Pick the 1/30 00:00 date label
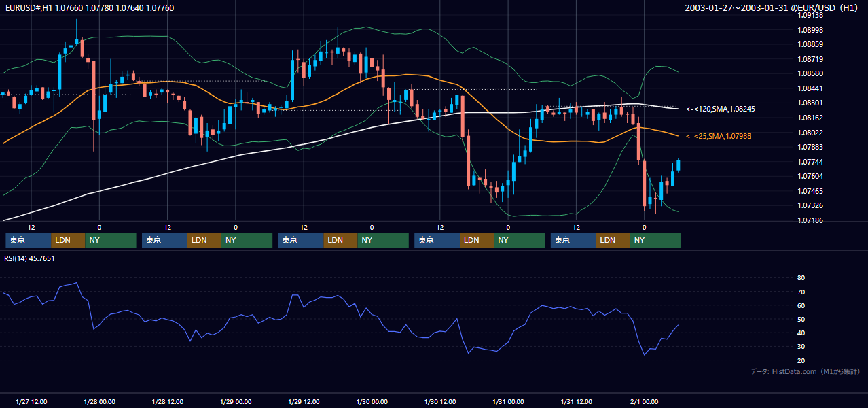 [372, 401]
